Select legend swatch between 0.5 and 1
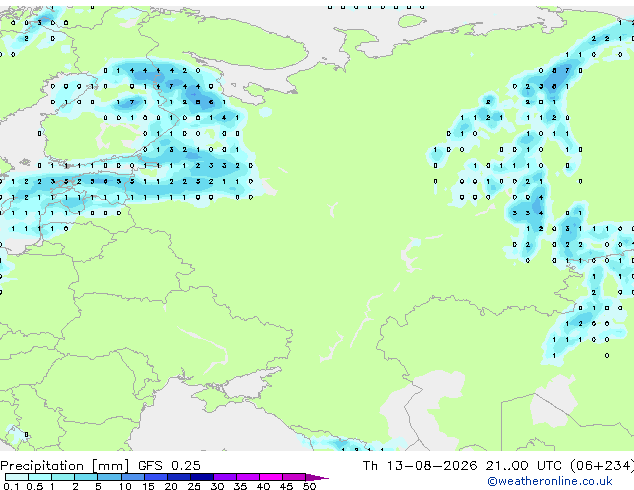The height and width of the screenshot is (490, 634). pos(40,477)
